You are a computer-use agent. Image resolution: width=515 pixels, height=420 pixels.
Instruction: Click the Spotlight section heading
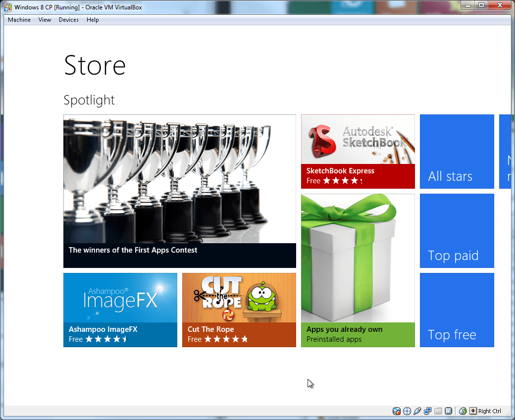coord(89,100)
